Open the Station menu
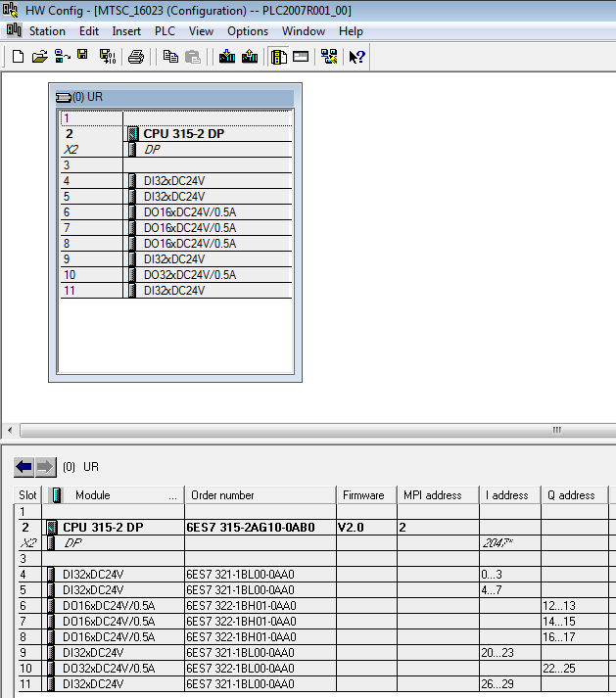Image resolution: width=616 pixels, height=698 pixels. click(47, 31)
